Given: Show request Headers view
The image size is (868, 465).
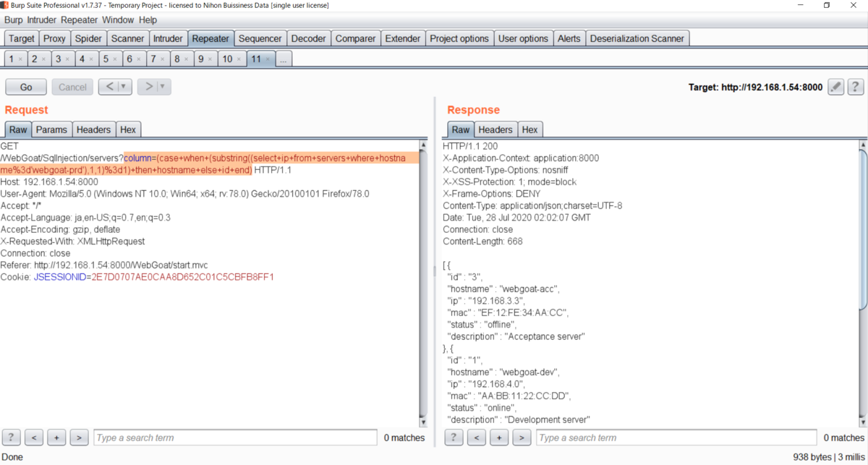Looking at the screenshot, I should coord(94,129).
